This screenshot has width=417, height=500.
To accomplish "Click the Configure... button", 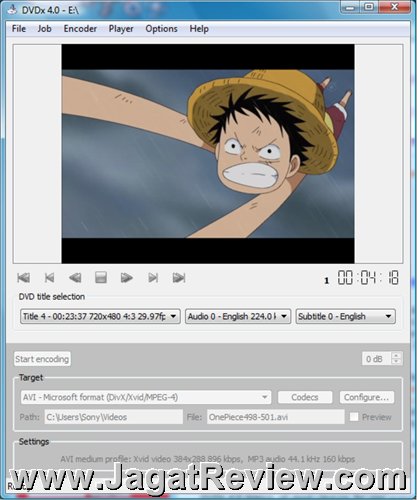I will pyautogui.click(x=366, y=397).
